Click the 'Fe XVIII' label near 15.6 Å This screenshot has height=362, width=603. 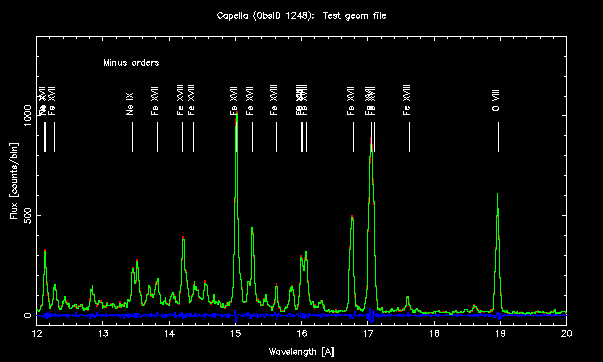point(273,100)
